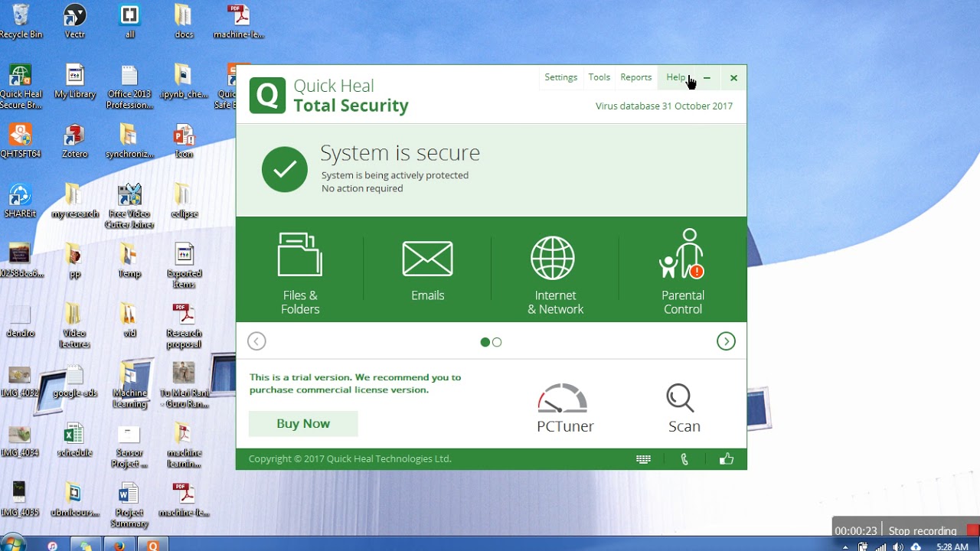Viewport: 980px width, 551px height.
Task: Select the schedule Excel file
Action: (x=74, y=439)
